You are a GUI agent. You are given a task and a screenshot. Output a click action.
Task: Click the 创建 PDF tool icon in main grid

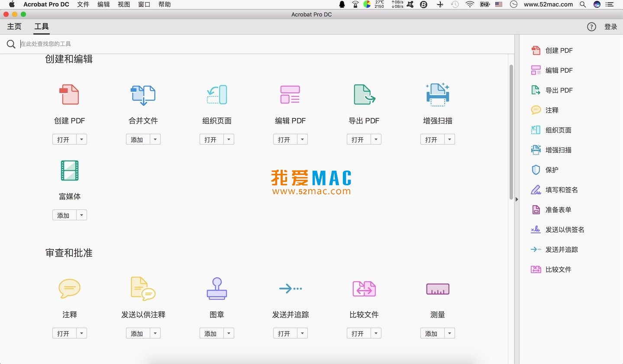click(x=69, y=94)
